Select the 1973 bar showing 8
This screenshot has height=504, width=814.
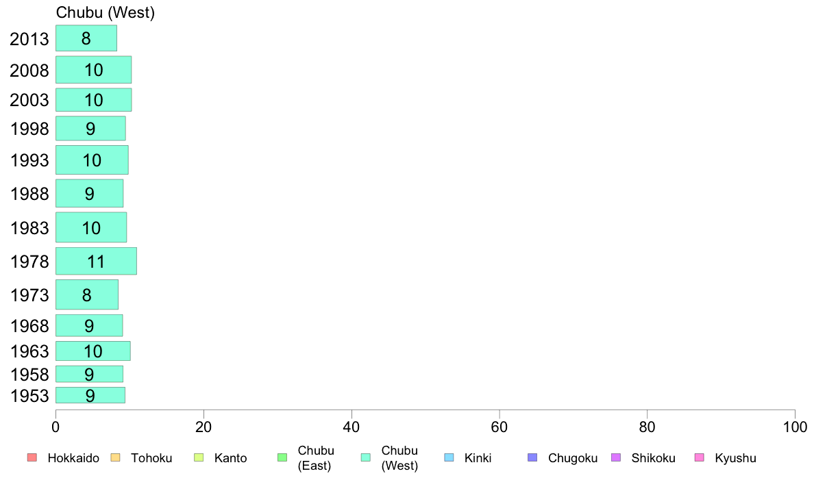click(87, 294)
